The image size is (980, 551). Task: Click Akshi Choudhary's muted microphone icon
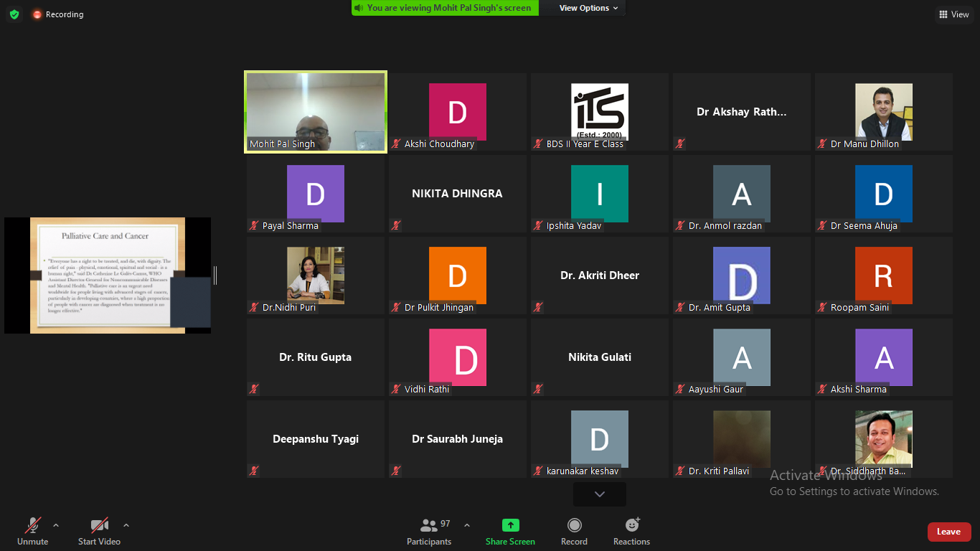pos(396,144)
